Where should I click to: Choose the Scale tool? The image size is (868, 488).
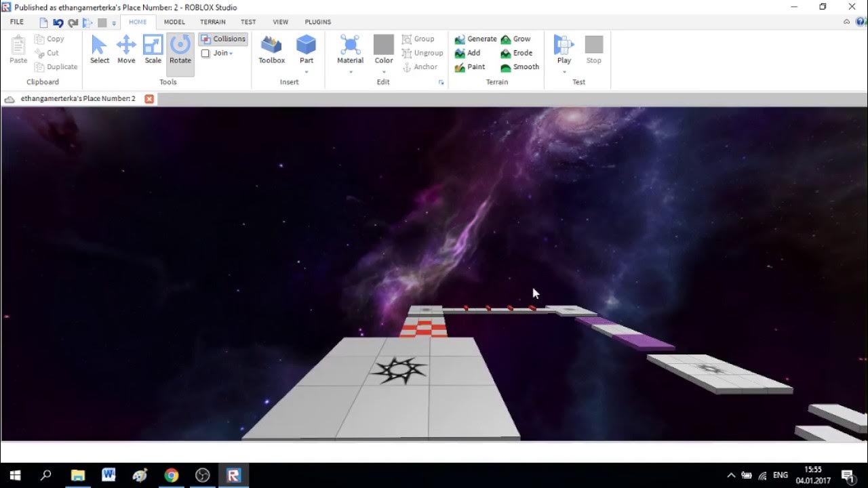[153, 49]
